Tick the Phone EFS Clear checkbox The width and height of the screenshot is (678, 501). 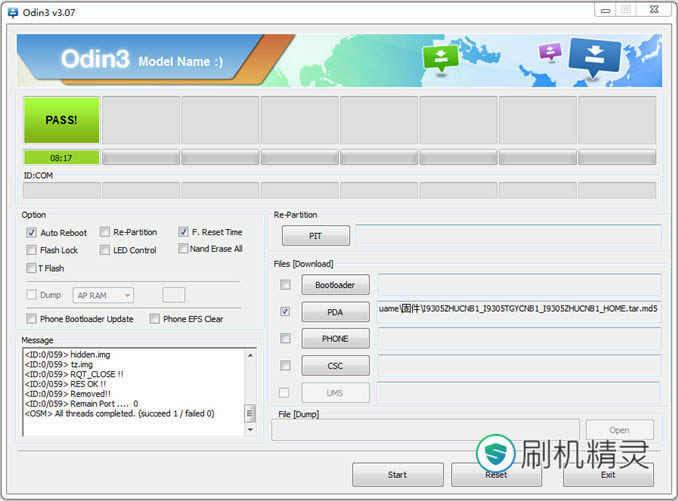155,319
